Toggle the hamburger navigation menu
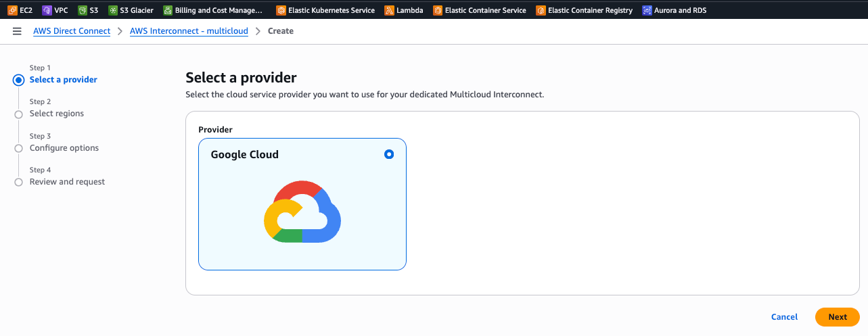The image size is (868, 336). [x=17, y=31]
